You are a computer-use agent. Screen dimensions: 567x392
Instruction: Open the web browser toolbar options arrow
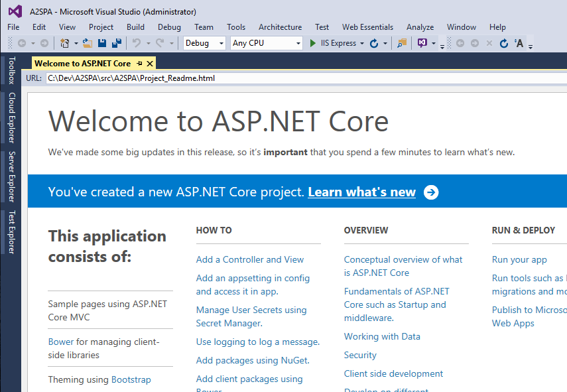point(531,46)
